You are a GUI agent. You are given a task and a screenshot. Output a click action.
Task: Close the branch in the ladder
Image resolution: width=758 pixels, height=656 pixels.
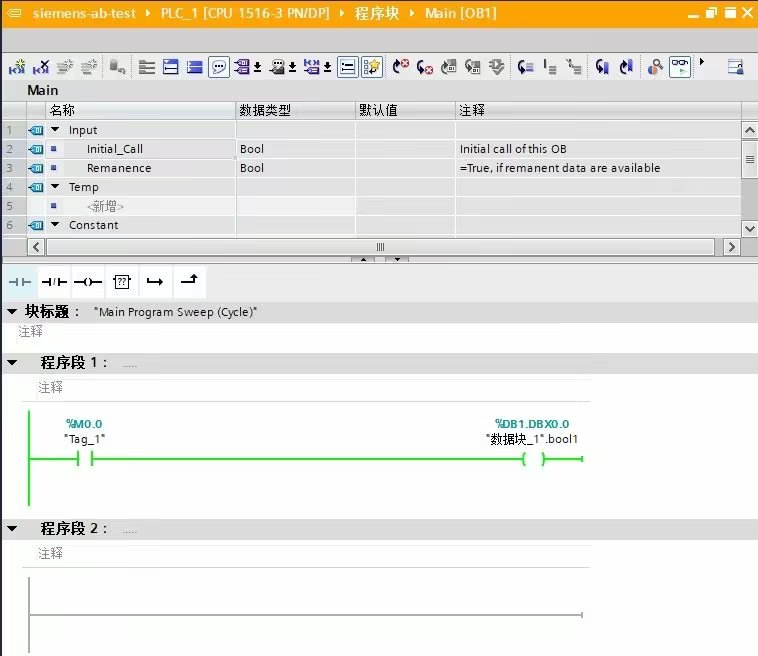coord(188,283)
